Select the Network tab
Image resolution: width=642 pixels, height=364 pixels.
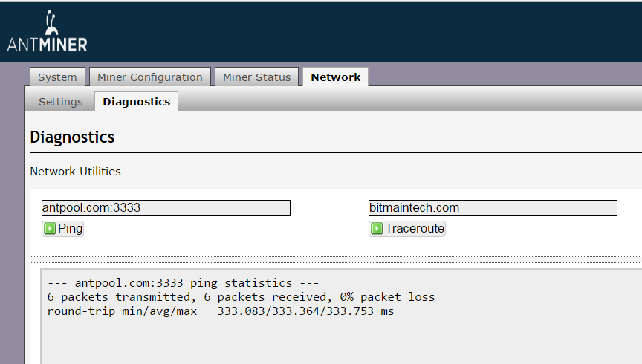[x=336, y=77]
